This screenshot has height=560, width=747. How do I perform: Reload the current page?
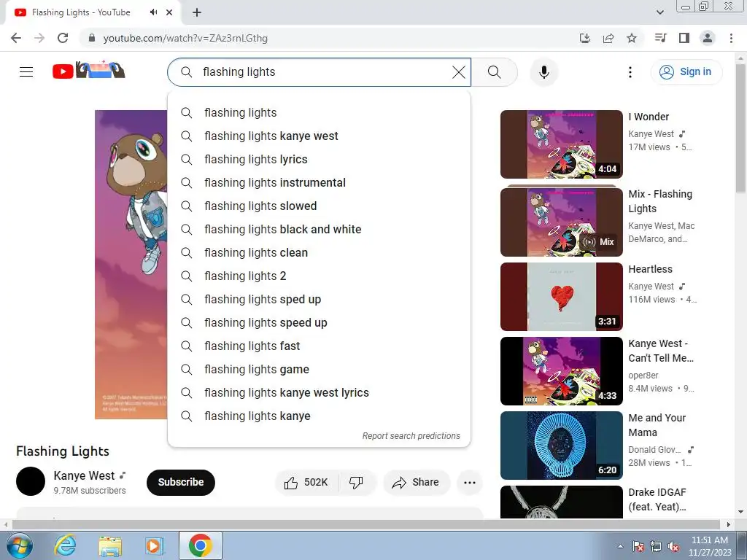(x=63, y=38)
